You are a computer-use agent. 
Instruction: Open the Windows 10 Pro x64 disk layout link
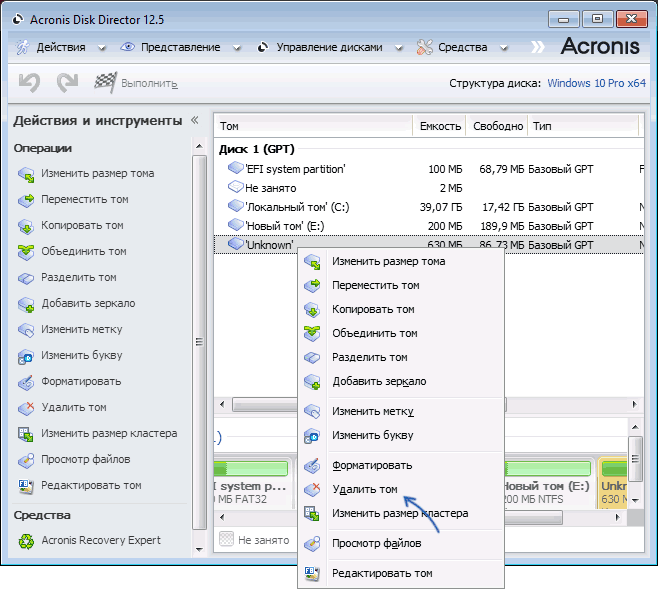pyautogui.click(x=596, y=84)
